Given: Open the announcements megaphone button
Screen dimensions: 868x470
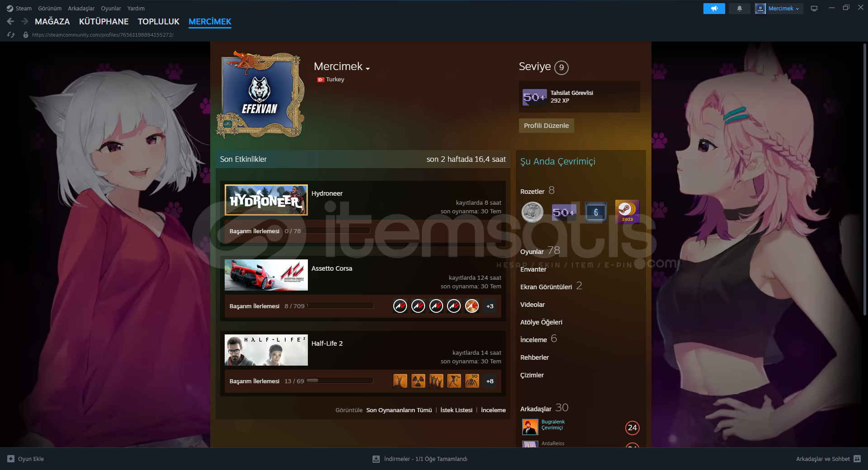Looking at the screenshot, I should tap(714, 9).
